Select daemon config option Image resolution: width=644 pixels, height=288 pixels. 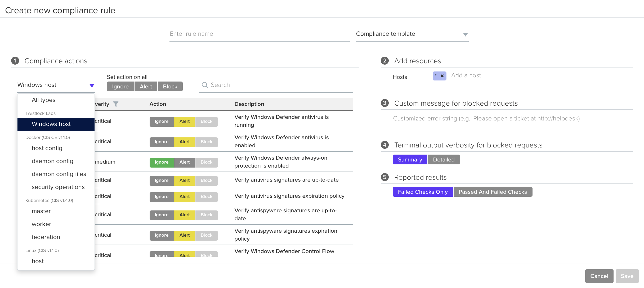(56, 161)
